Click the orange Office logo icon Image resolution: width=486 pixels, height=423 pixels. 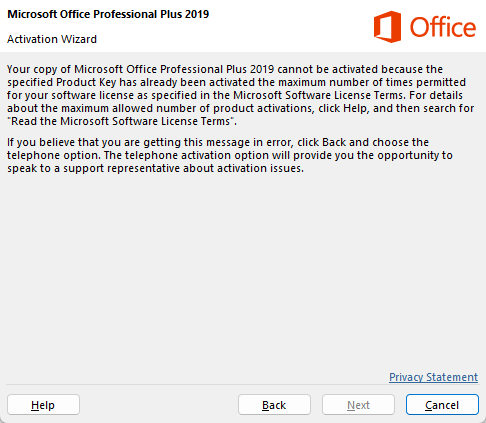(387, 27)
